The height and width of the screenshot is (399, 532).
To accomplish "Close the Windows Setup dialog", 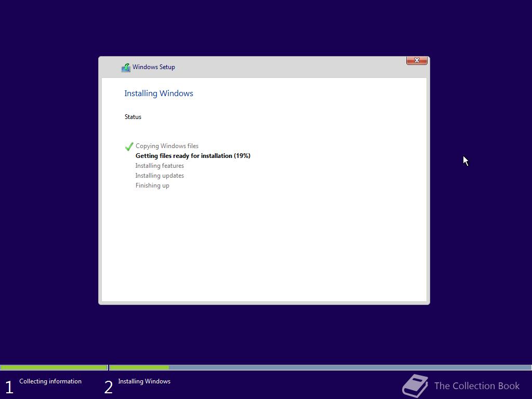I will (417, 60).
